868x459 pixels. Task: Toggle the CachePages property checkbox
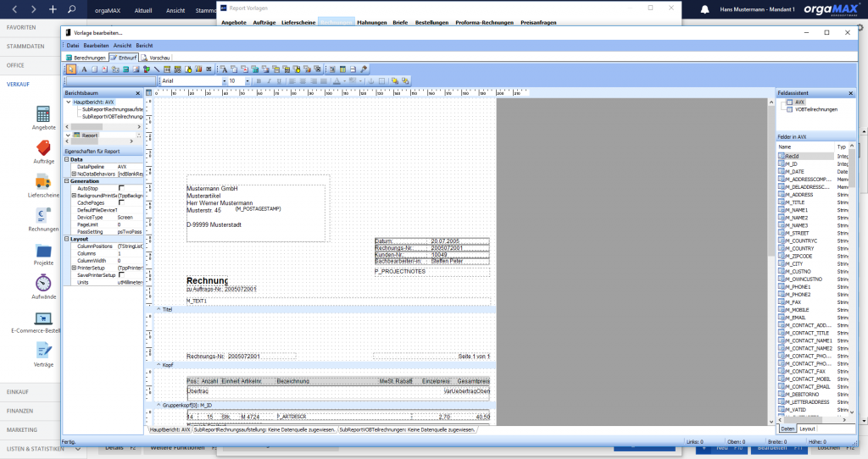click(x=121, y=202)
